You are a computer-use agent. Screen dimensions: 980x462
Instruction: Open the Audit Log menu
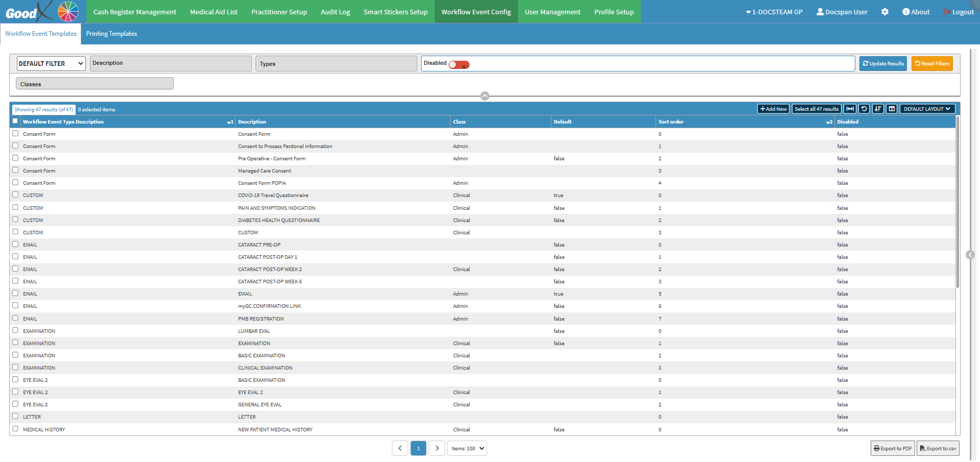tap(335, 12)
